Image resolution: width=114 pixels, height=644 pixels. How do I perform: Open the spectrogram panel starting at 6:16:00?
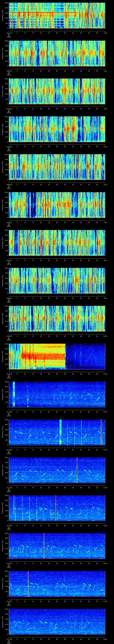[57, 584]
